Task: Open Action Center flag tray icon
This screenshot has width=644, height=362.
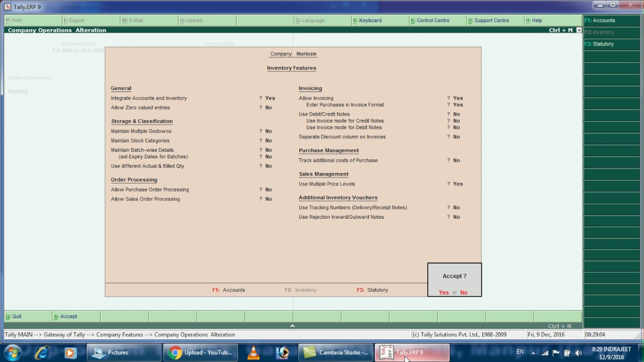Action: pos(556,353)
